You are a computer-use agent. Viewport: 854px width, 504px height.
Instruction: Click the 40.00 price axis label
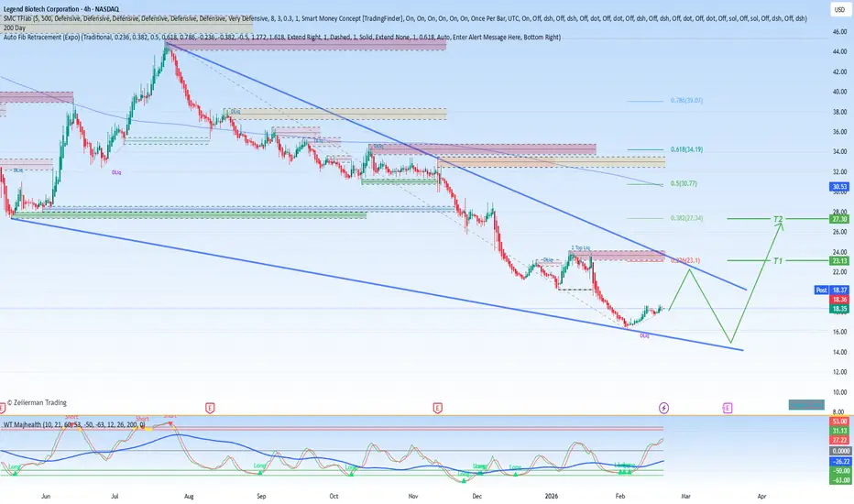[x=839, y=92]
